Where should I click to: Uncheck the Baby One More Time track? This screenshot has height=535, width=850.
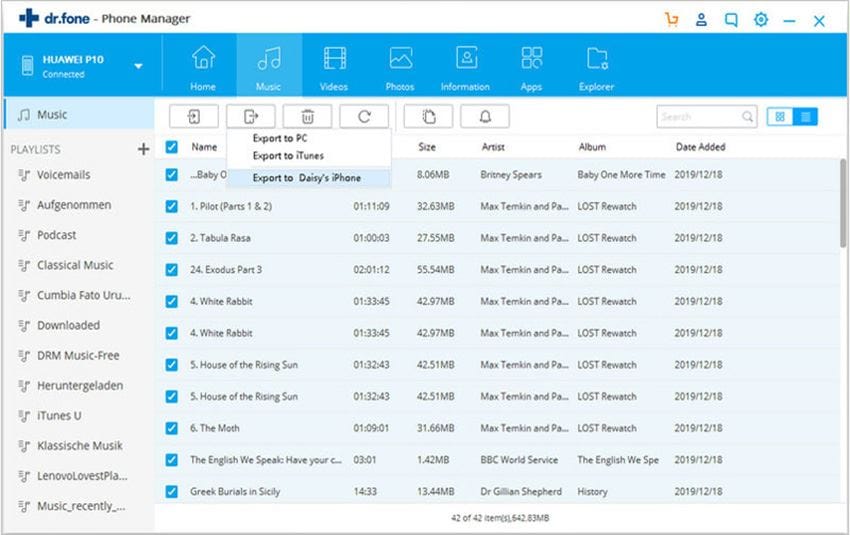171,175
